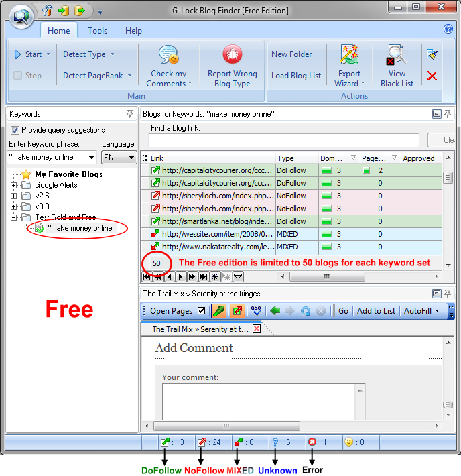This screenshot has width=461, height=476.
Task: Click the Your comment text area
Action: [259, 402]
